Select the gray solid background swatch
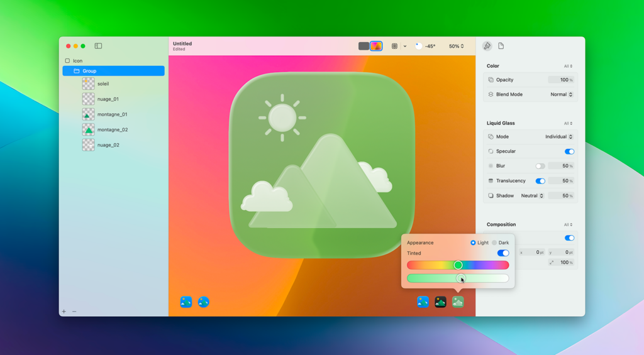644x355 pixels. tap(364, 46)
